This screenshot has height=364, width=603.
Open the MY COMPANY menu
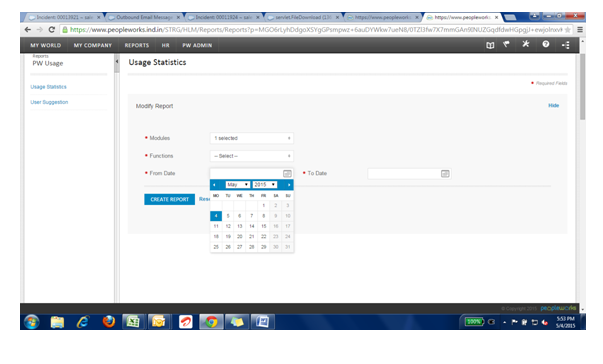click(x=93, y=45)
